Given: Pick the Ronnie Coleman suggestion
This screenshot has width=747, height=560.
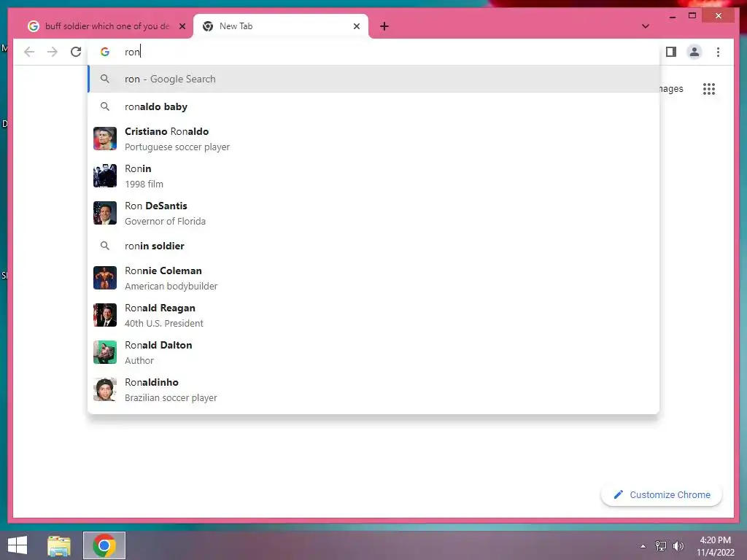Looking at the screenshot, I should 373,278.
